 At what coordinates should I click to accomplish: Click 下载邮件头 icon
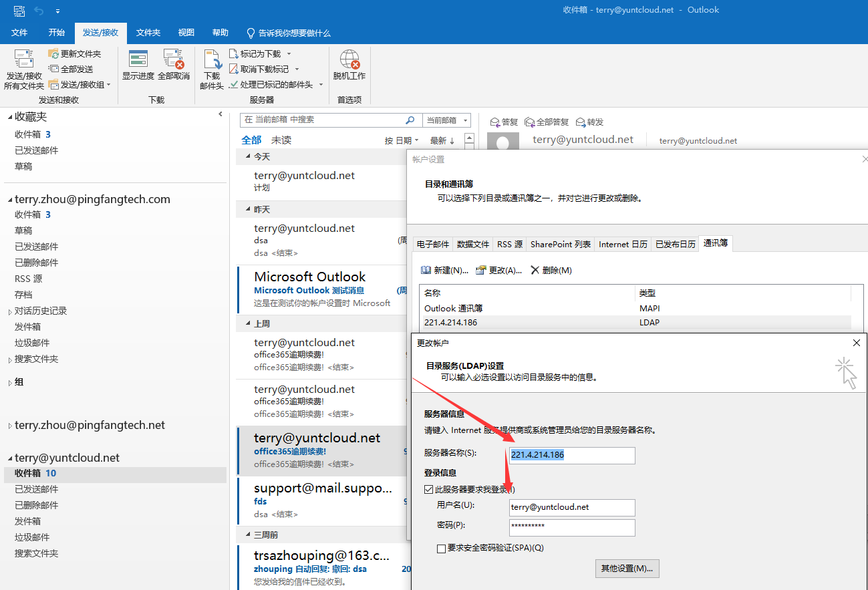212,59
